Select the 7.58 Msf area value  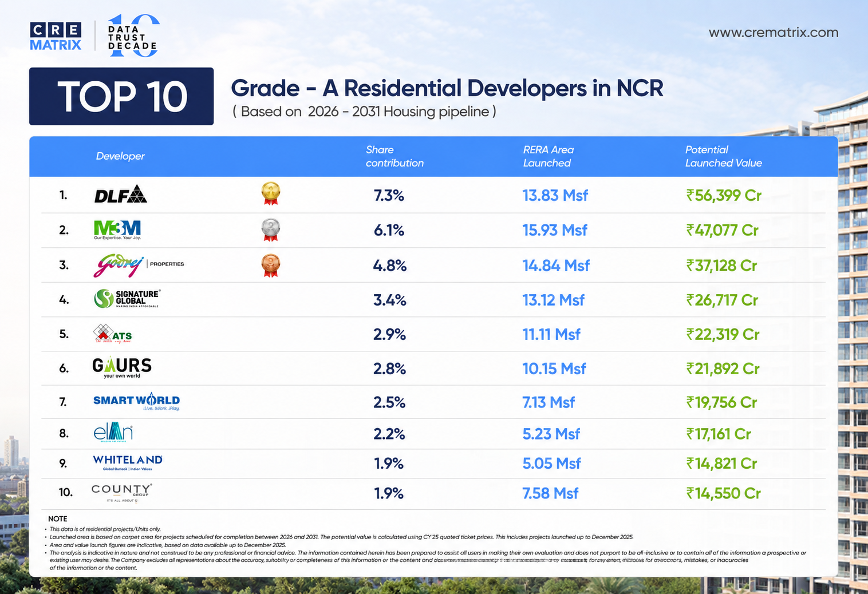[550, 493]
